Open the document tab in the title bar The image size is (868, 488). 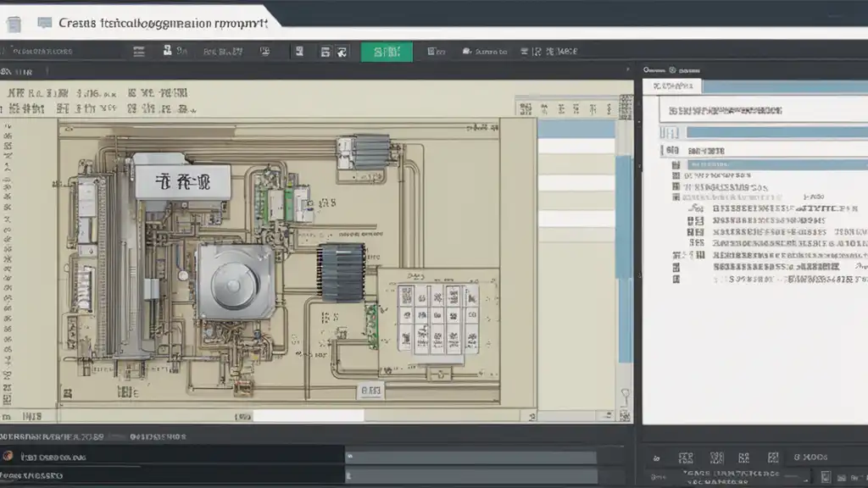161,24
